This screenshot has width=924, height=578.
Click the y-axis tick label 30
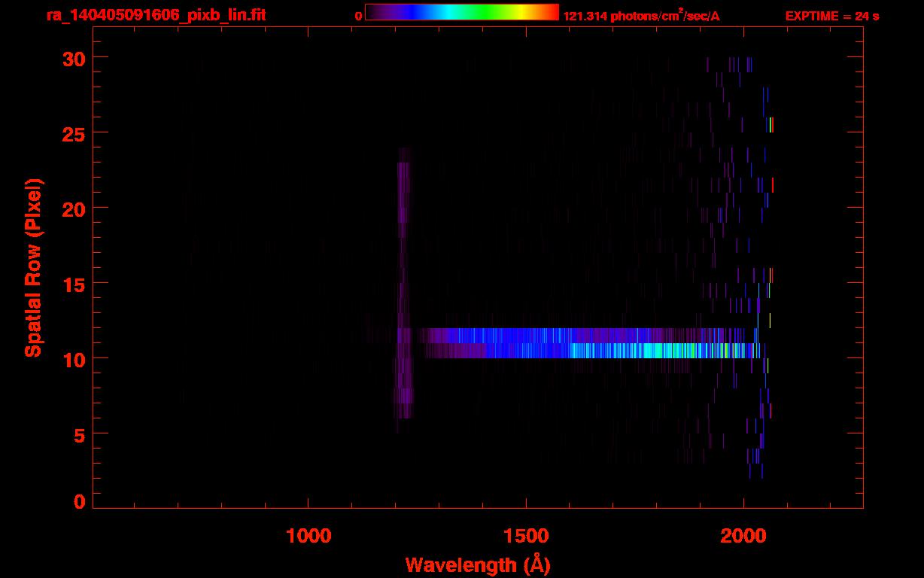74,58
